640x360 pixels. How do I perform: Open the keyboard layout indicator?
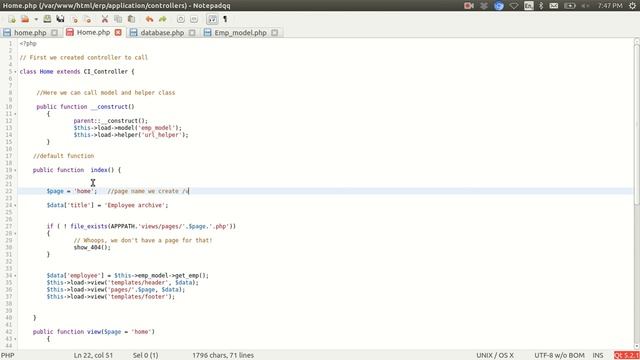(x=529, y=6)
